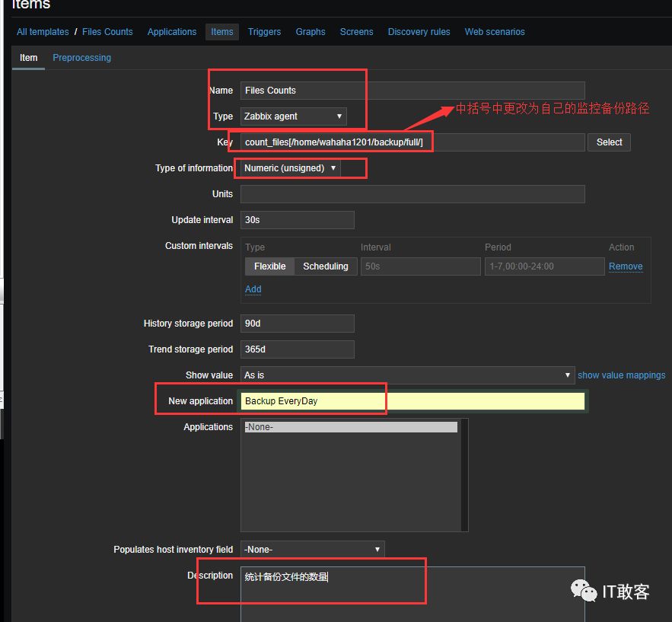Screen dimensions: 672x622
Task: Open the Screens tab
Action: click(357, 32)
